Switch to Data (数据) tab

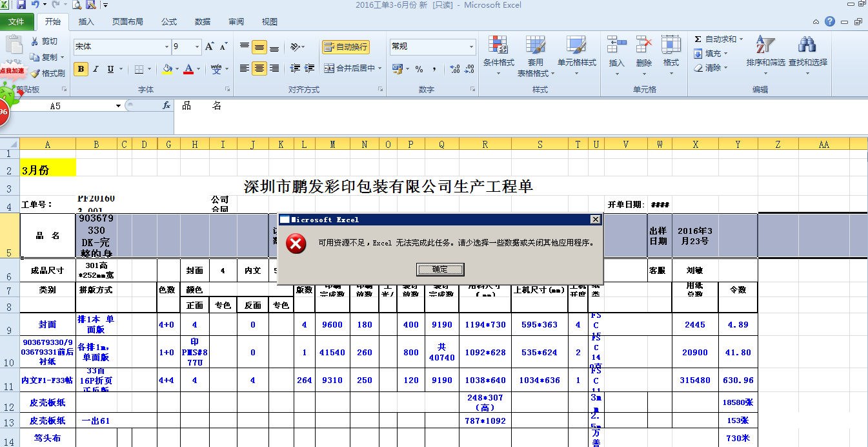(203, 22)
